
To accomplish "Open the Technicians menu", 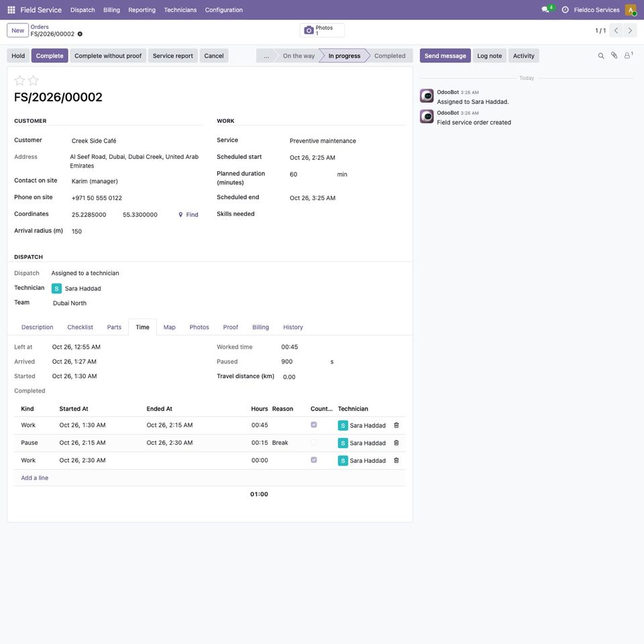I will [180, 10].
